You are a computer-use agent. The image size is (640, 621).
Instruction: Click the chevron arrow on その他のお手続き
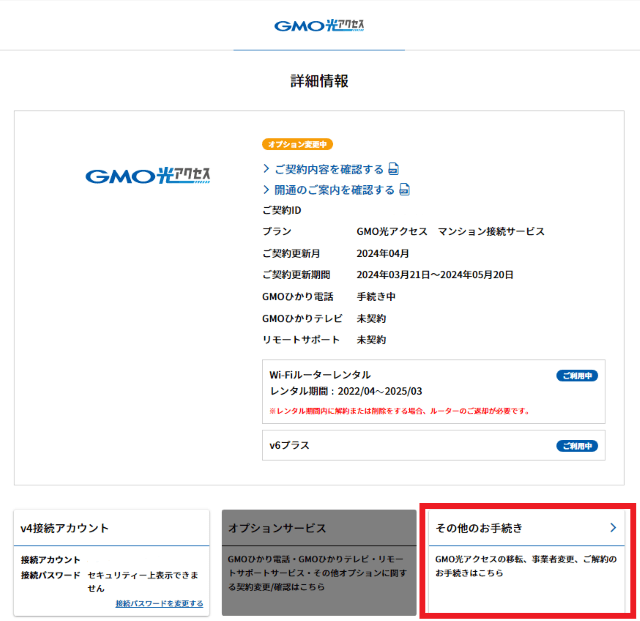click(x=613, y=528)
